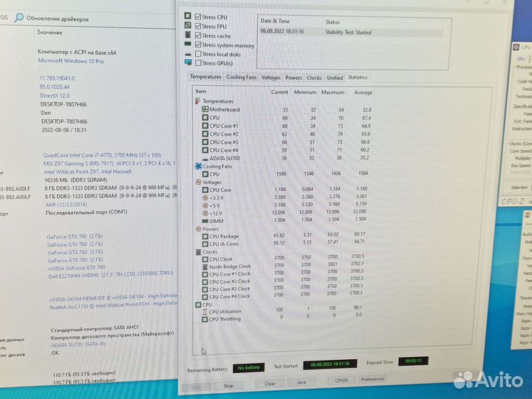532x399 pixels.
Task: Click the Voltages group icon
Action: coord(199,183)
